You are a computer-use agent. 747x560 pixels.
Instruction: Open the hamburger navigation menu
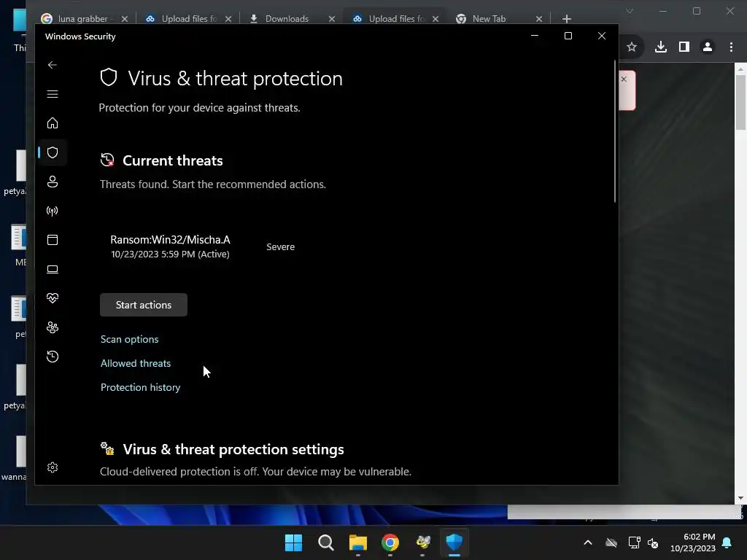[53, 94]
